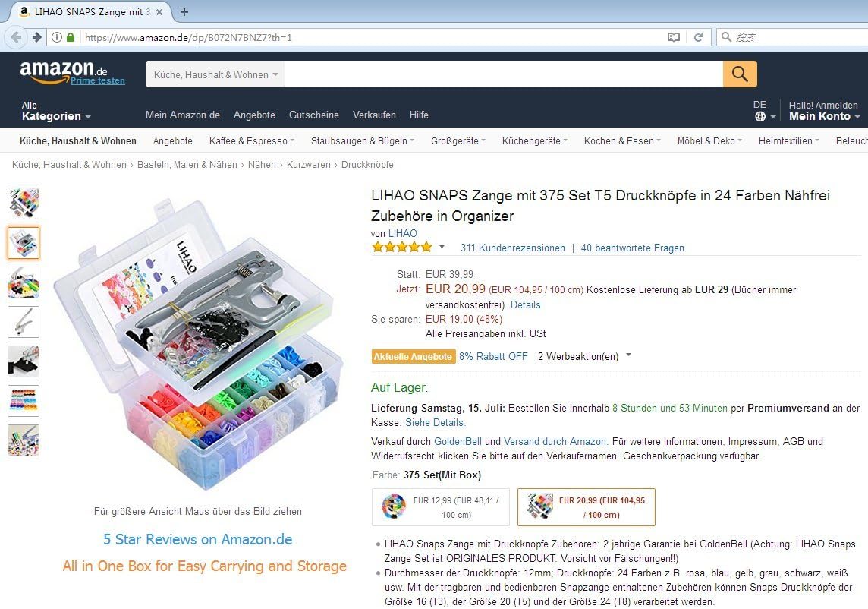Image resolution: width=868 pixels, height=609 pixels.
Task: Expand the 2 Werbeaktion(en) promotions arrow
Action: click(628, 355)
